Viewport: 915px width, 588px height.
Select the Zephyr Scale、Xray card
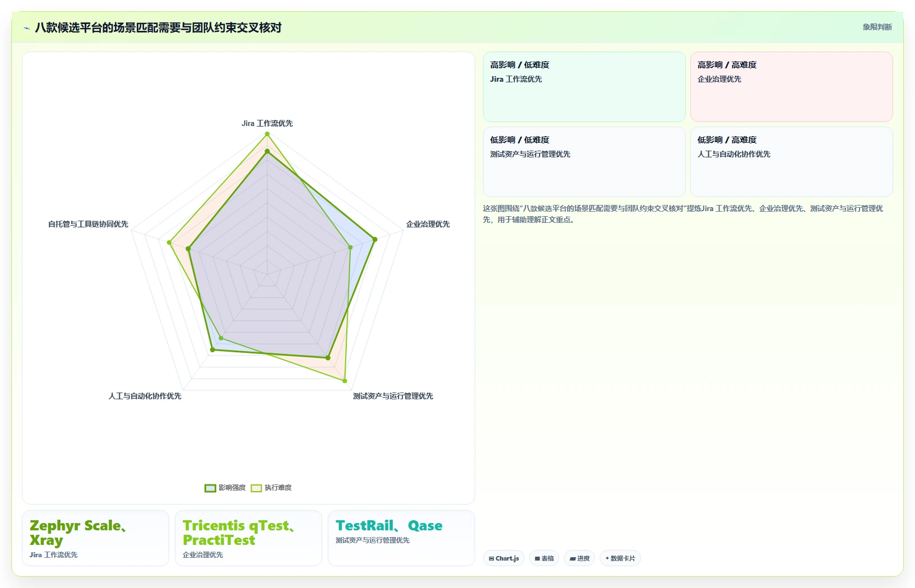[x=95, y=538]
